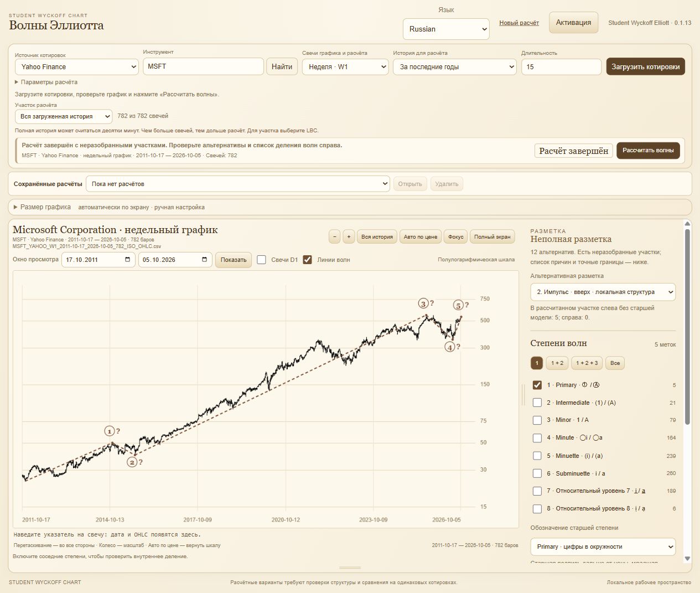Image resolution: width=700 pixels, height=593 pixels.
Task: Enable the Intermediate wave degree
Action: [x=537, y=403]
